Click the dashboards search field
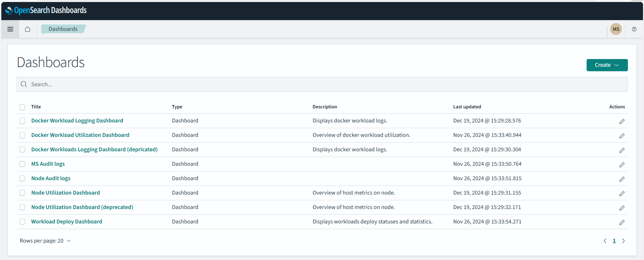Screen dimensions: 644x260 pyautogui.click(x=322, y=85)
